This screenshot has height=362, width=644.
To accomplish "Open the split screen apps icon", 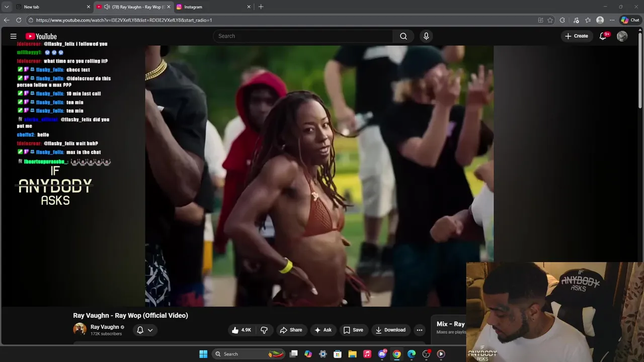I will click(540, 20).
